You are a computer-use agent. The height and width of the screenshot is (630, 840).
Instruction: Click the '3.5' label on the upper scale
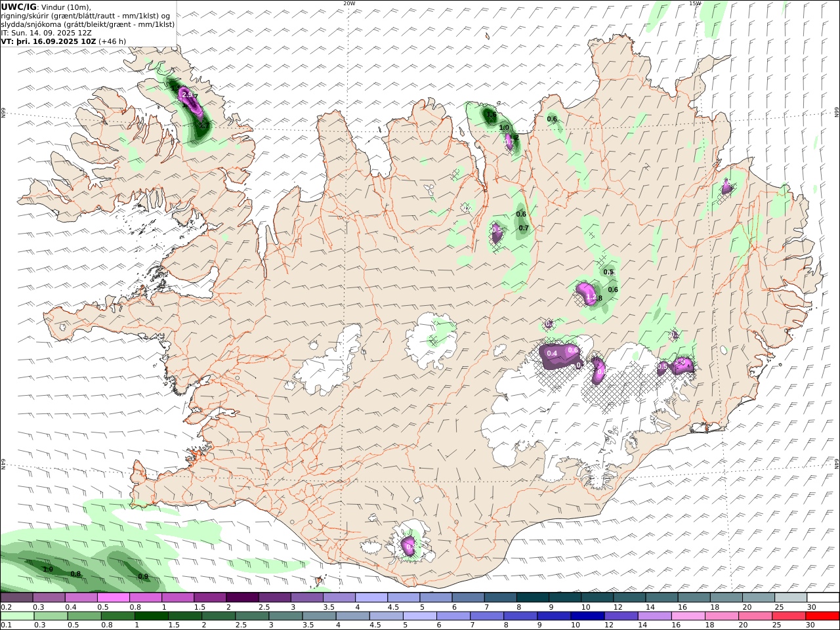tap(328, 607)
